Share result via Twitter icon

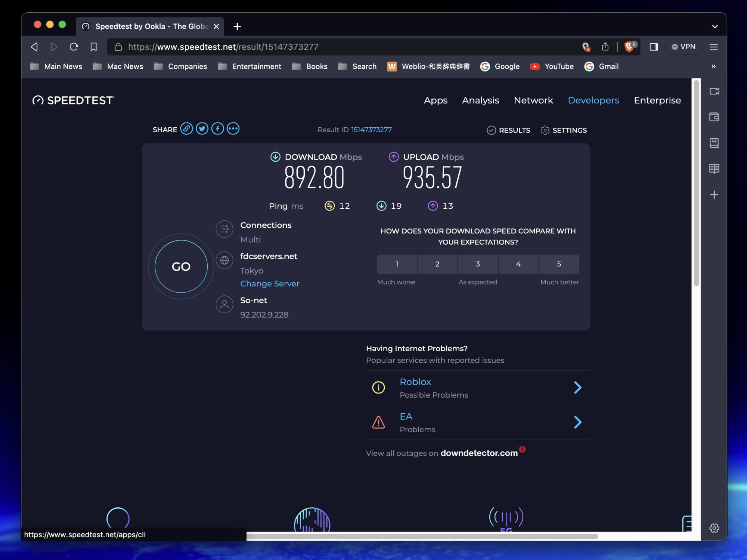point(202,129)
